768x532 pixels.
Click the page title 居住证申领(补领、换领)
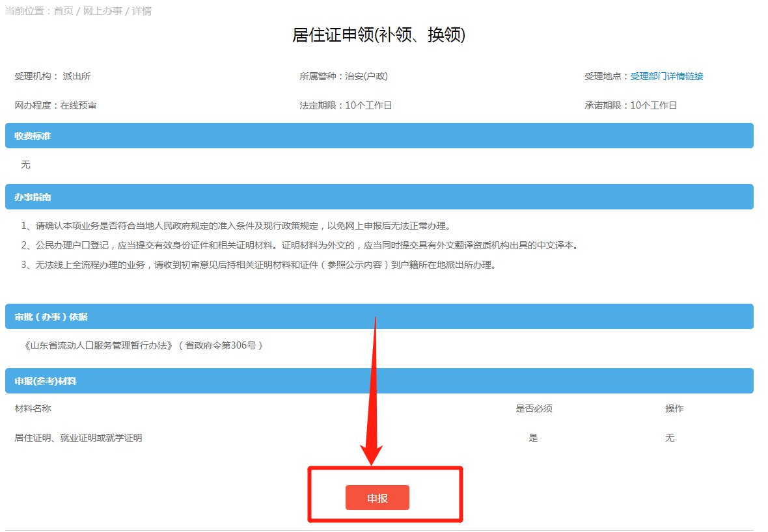(x=379, y=35)
